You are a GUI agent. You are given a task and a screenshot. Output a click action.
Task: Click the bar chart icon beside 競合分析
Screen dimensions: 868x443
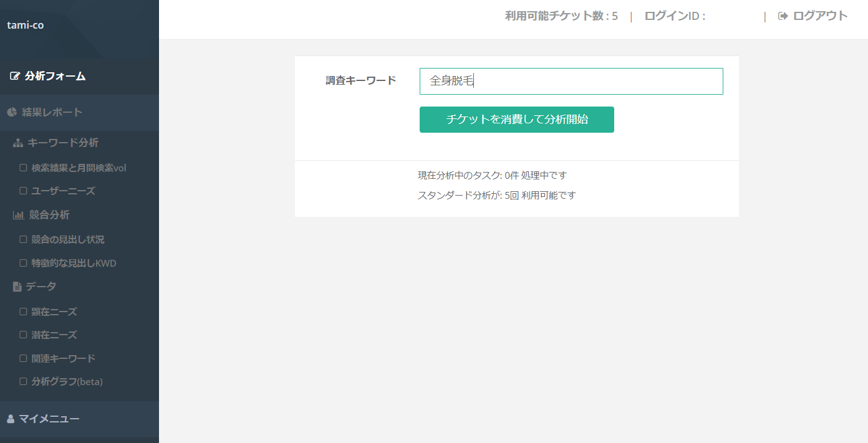pos(18,215)
